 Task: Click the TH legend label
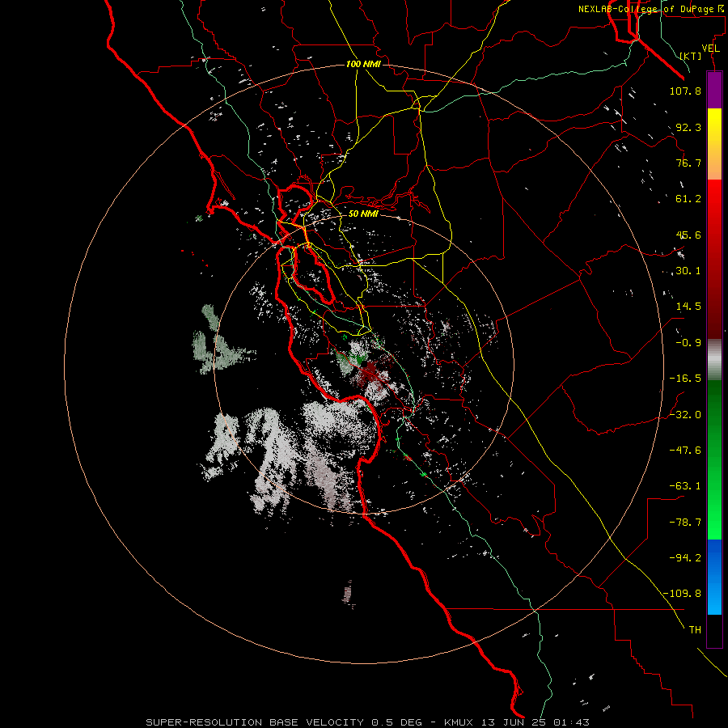click(695, 630)
